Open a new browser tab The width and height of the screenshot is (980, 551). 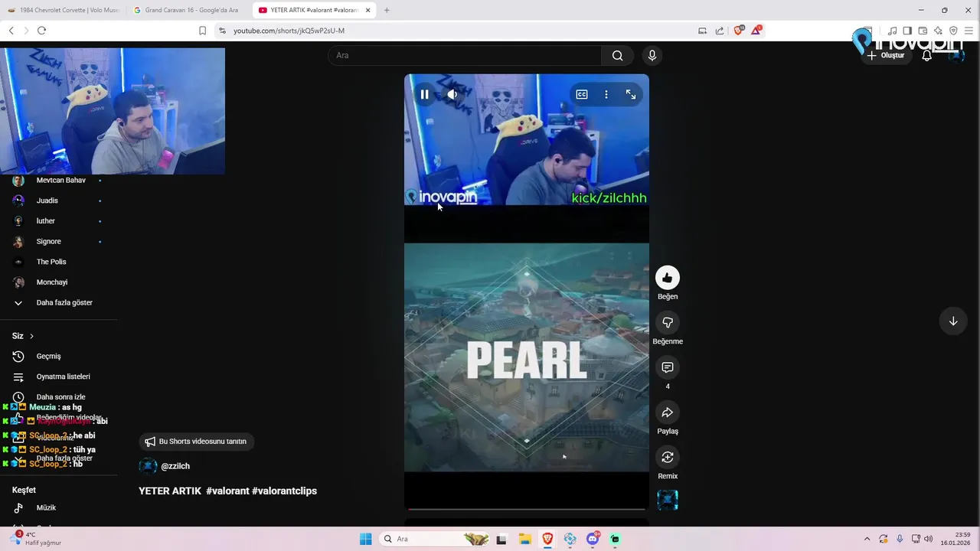coord(387,10)
